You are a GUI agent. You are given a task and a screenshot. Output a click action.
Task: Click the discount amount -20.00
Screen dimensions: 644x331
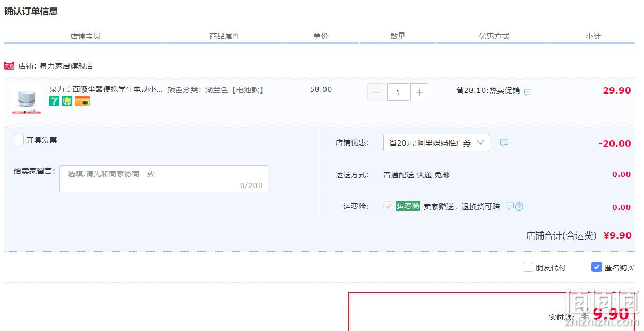pyautogui.click(x=615, y=143)
